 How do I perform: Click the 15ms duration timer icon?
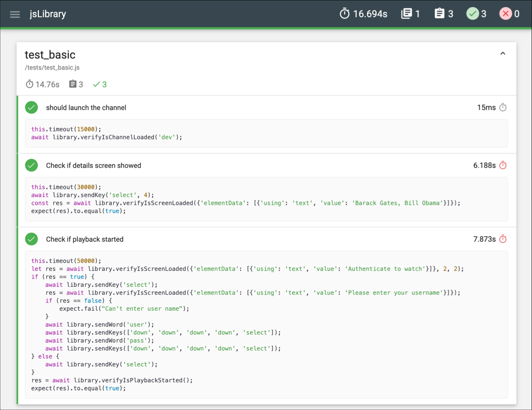click(503, 108)
